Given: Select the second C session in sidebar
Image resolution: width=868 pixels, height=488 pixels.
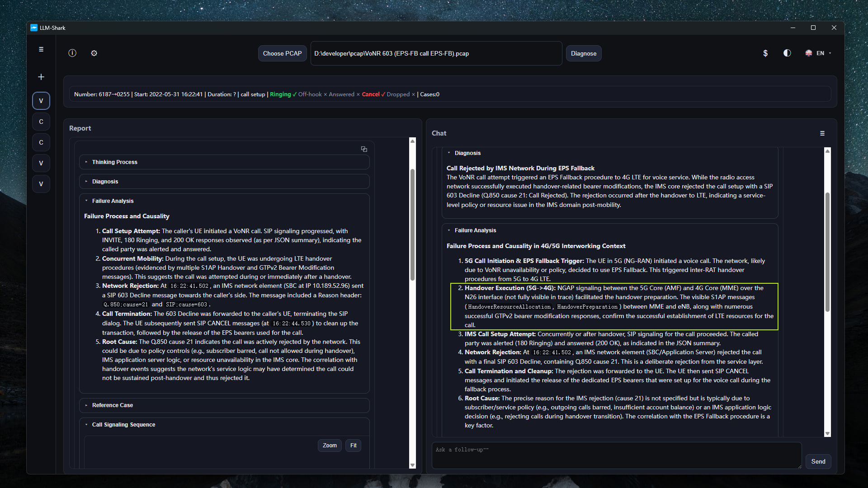Looking at the screenshot, I should tap(41, 142).
